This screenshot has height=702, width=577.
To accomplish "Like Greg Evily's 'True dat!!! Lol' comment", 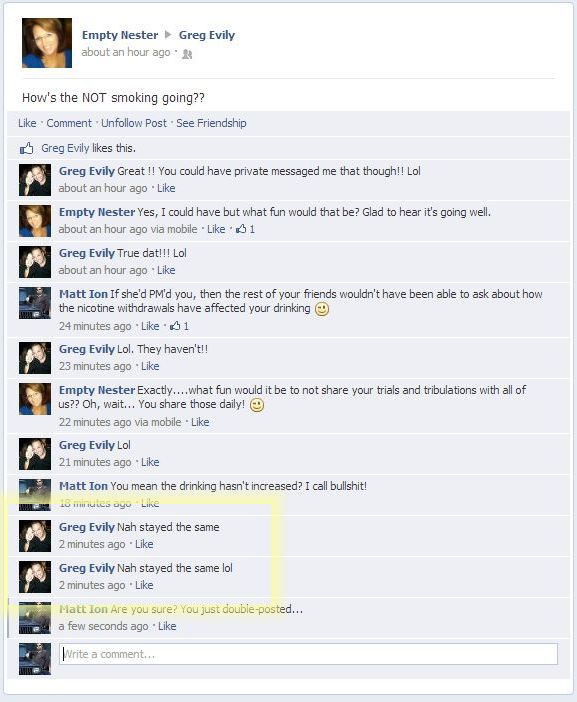I will (x=166, y=270).
